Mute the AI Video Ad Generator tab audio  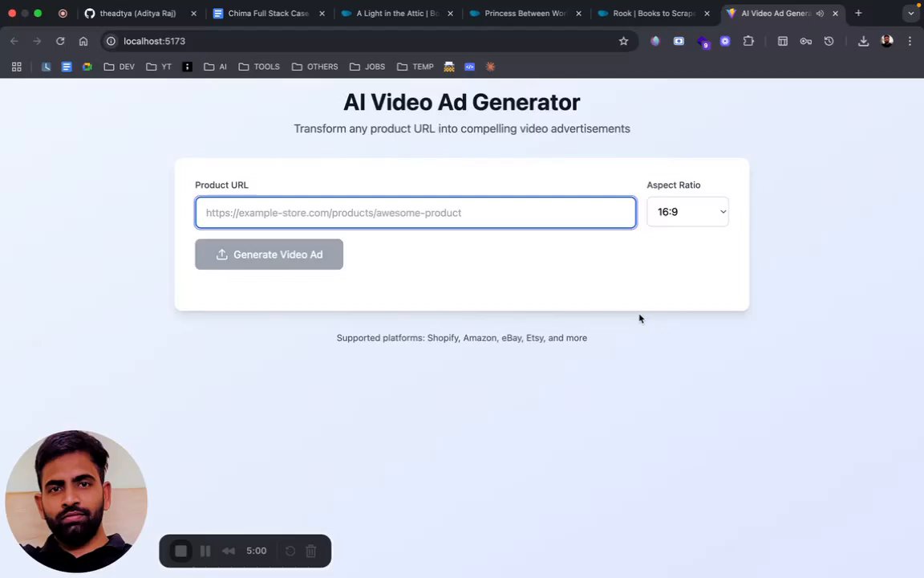tap(820, 13)
